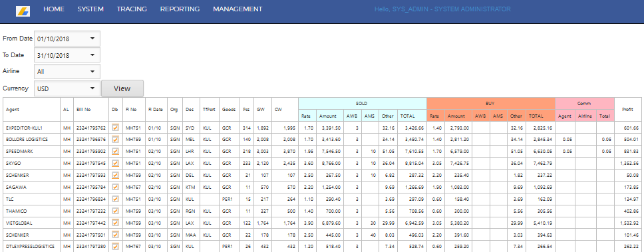Open the HOME menu
This screenshot has height=252, width=644.
54,9
